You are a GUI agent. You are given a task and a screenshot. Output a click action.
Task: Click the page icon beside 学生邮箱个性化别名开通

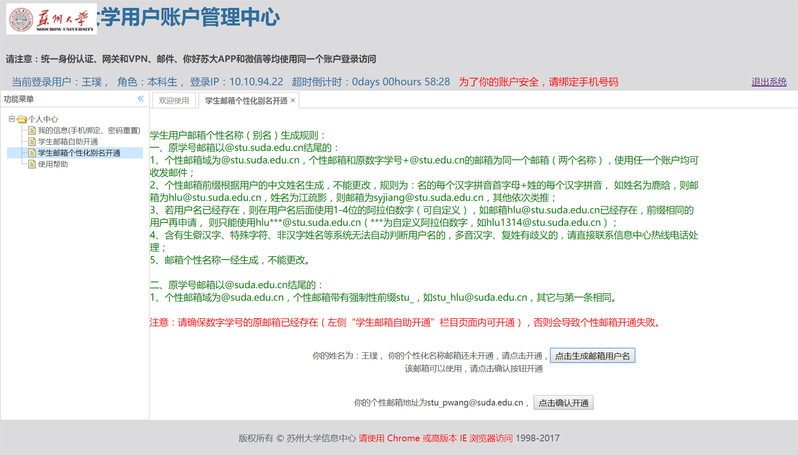click(x=32, y=153)
